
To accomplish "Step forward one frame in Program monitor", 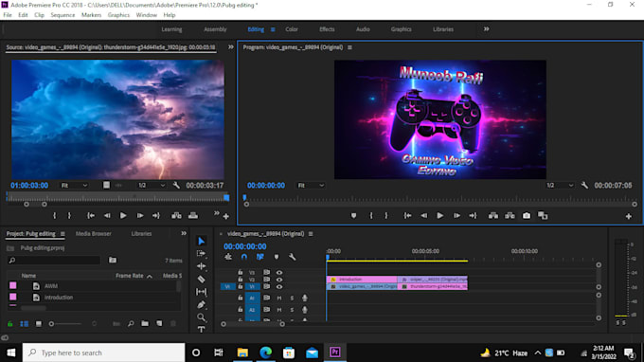I will (x=456, y=216).
